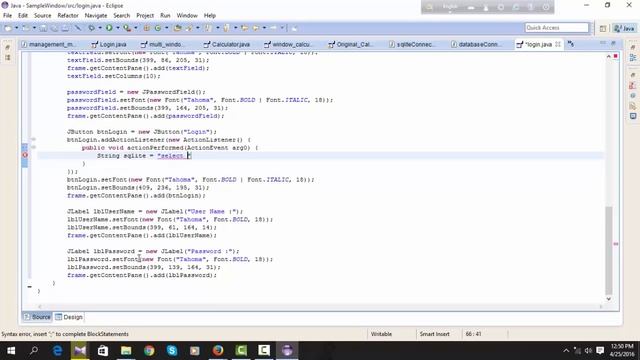Click the Open Type folder icon
Viewport: 640px width, 360px height.
[178, 28]
